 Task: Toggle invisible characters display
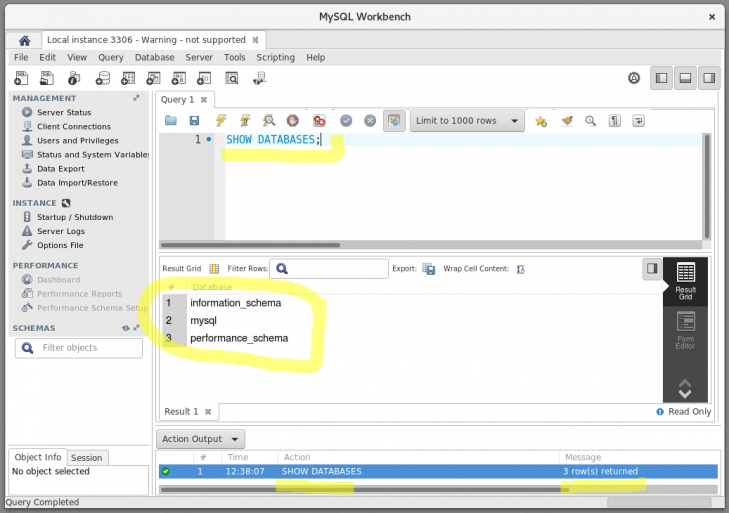click(x=615, y=121)
